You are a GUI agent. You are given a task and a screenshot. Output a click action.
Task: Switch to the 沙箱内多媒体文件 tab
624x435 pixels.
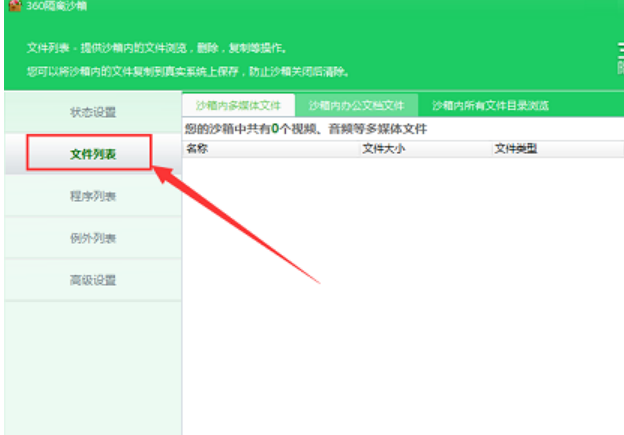coord(238,105)
